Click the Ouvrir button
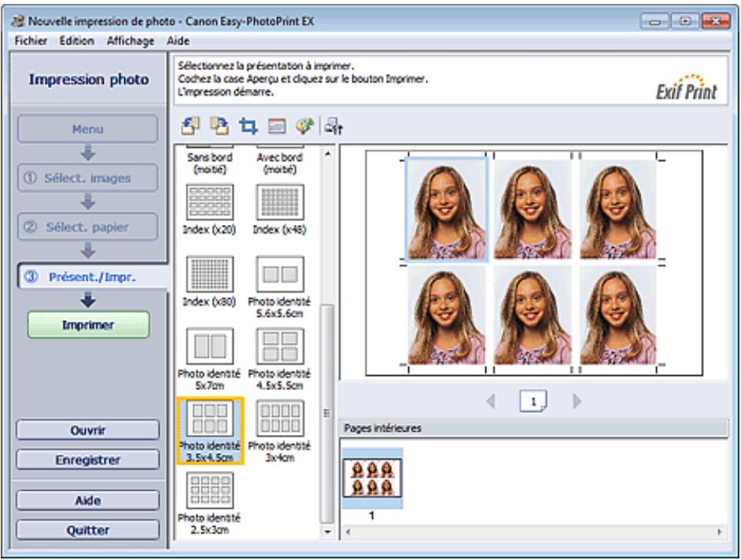Screen dimensions: 741x560 click(88, 430)
